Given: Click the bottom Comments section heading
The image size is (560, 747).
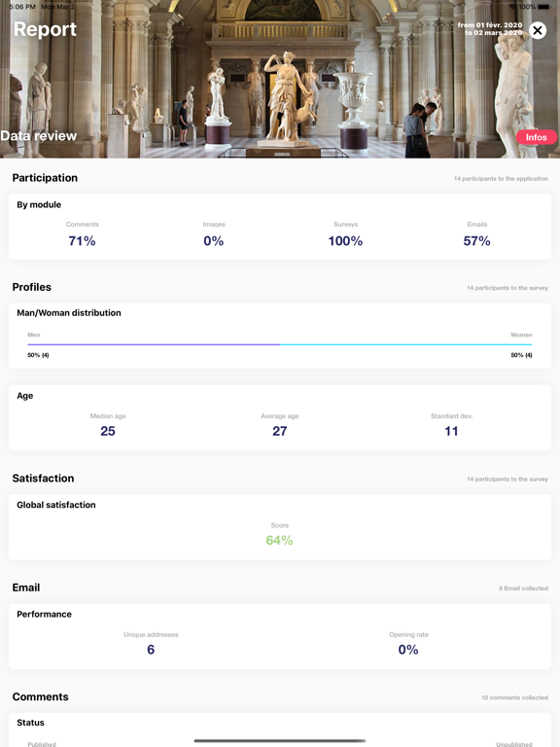Looking at the screenshot, I should point(41,696).
